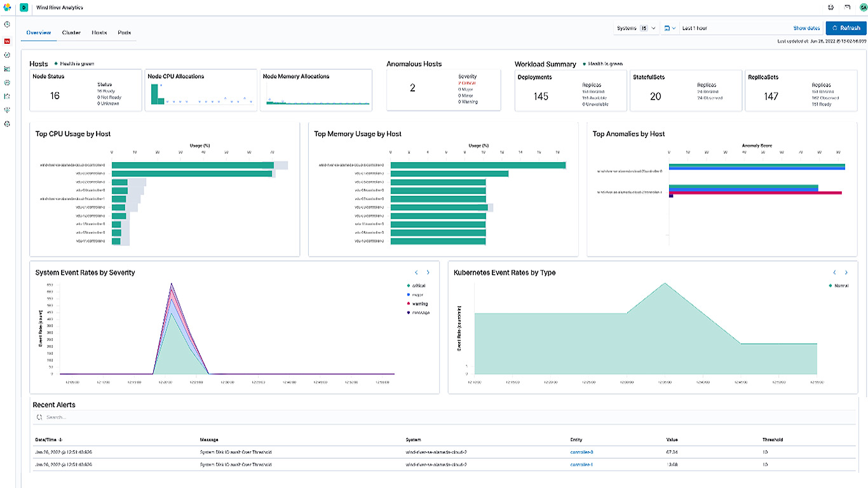868x488 pixels.
Task: Open the recently viewed clock icon in sidebar
Action: 7,24
